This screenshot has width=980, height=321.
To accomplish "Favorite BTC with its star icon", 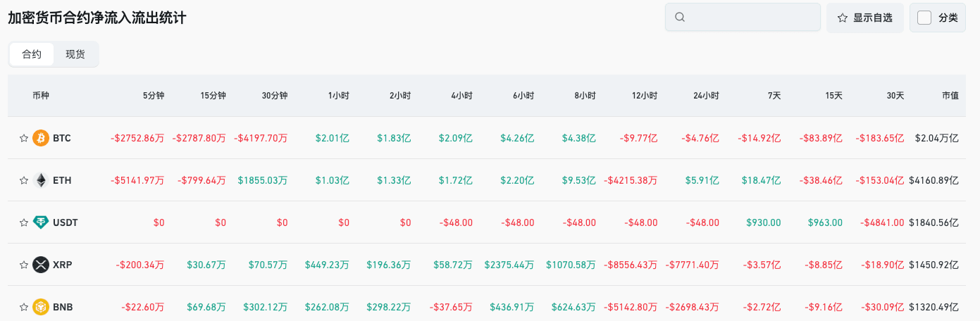I will click(x=23, y=138).
